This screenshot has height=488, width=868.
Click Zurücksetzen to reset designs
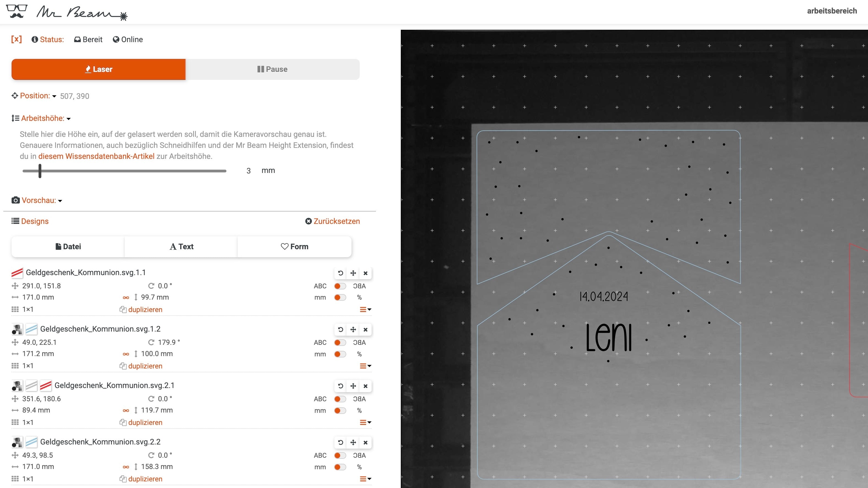point(332,221)
